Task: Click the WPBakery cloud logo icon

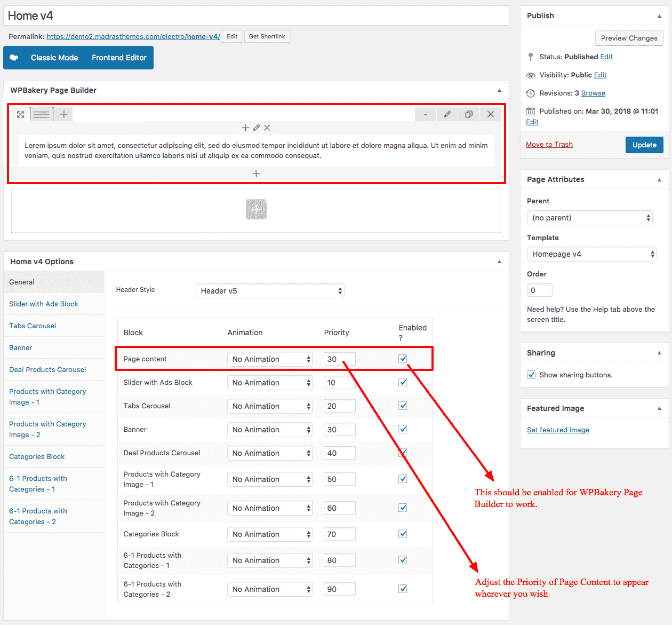Action: tap(14, 58)
